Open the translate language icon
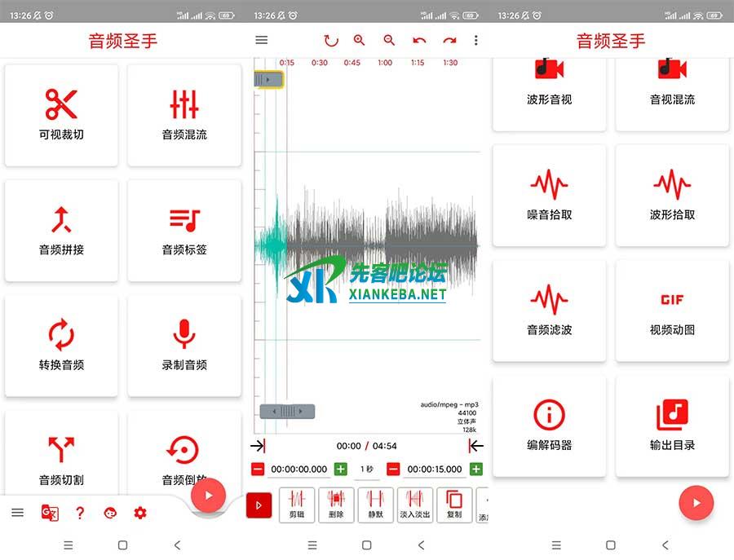The width and height of the screenshot is (734, 560). pyautogui.click(x=50, y=513)
